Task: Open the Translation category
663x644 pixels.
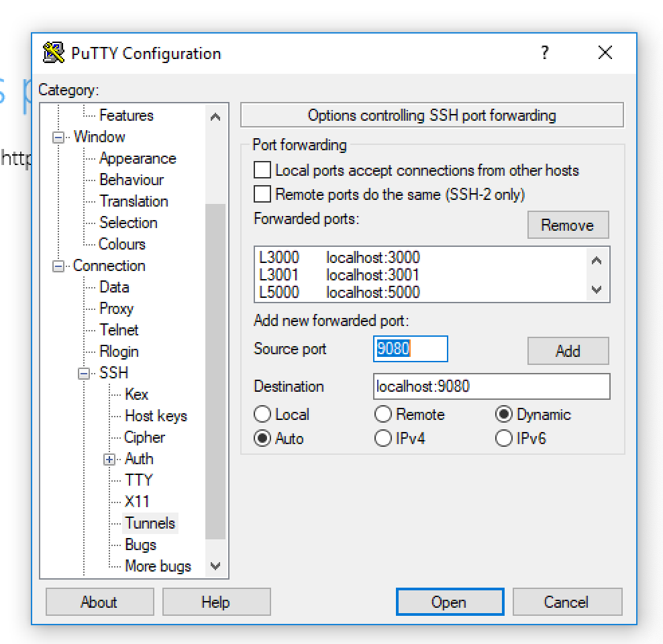Action: pos(134,201)
